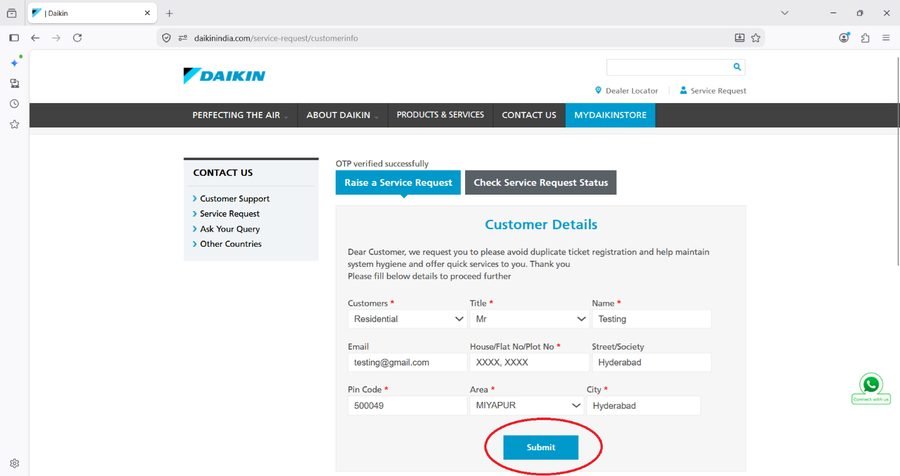
Task: Click the browser forward arrow
Action: click(x=56, y=38)
